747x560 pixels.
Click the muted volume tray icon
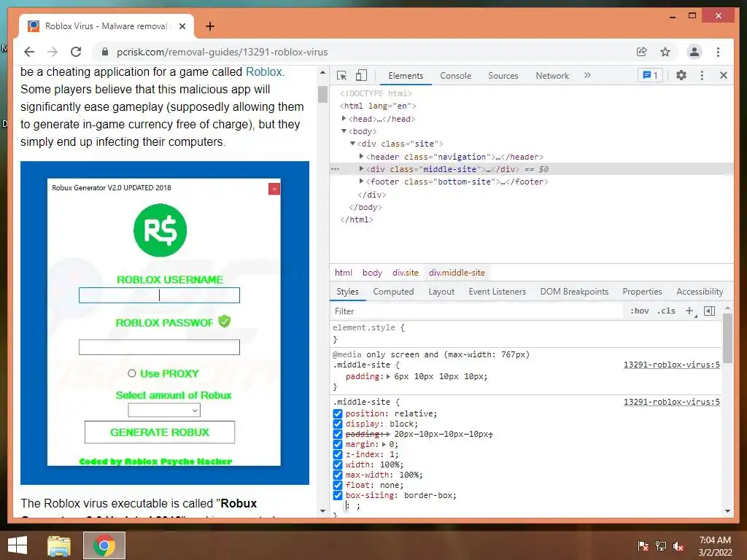coord(678,545)
